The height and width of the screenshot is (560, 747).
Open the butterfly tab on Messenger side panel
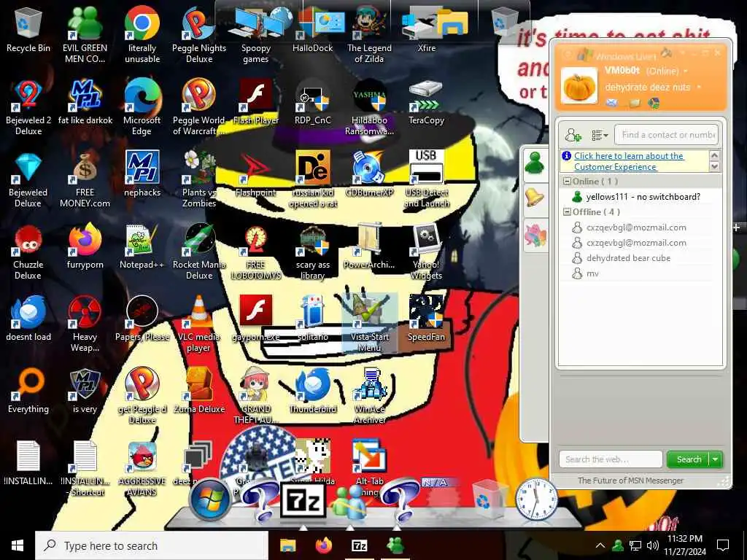click(x=535, y=236)
